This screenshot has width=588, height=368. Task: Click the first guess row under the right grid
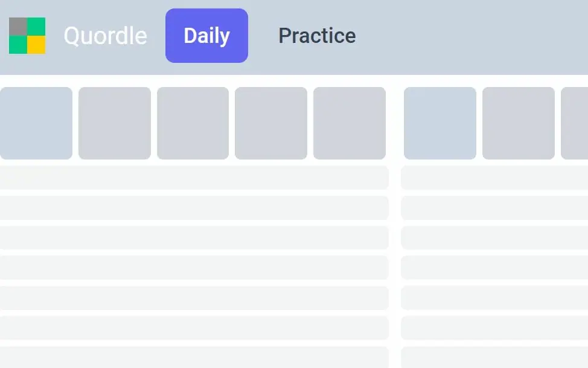coord(494,177)
